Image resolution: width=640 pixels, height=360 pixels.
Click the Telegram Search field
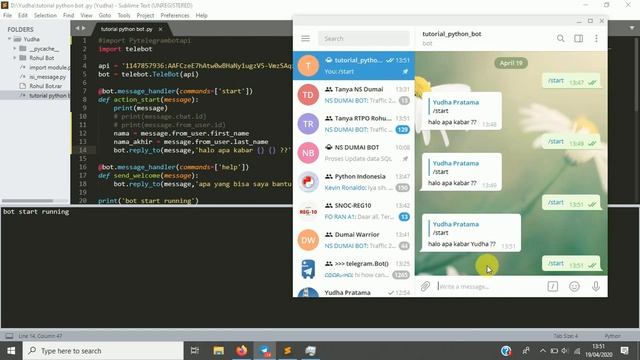[364, 38]
